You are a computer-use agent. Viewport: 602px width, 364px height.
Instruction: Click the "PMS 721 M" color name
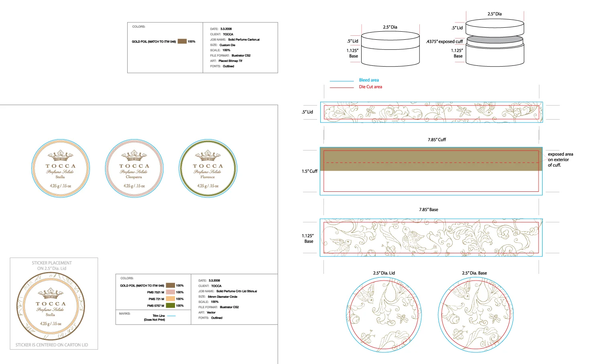pyautogui.click(x=156, y=299)
